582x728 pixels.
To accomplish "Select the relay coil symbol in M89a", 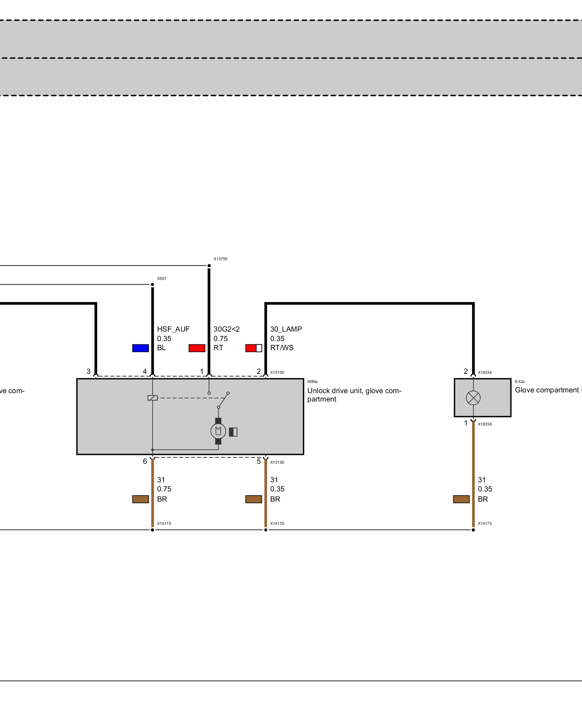I will 152,398.
